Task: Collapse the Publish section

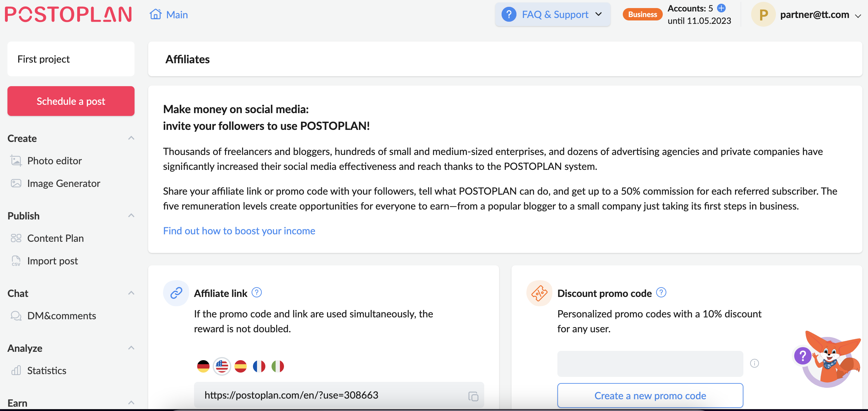Action: click(131, 216)
